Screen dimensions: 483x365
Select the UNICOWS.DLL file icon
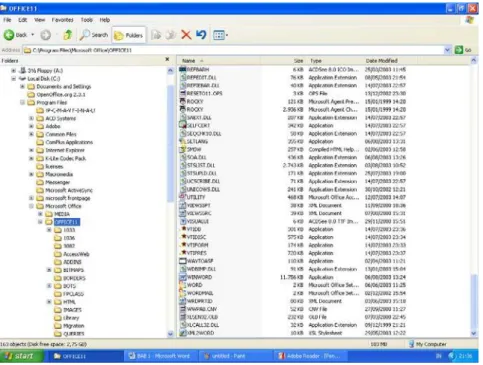pos(182,189)
